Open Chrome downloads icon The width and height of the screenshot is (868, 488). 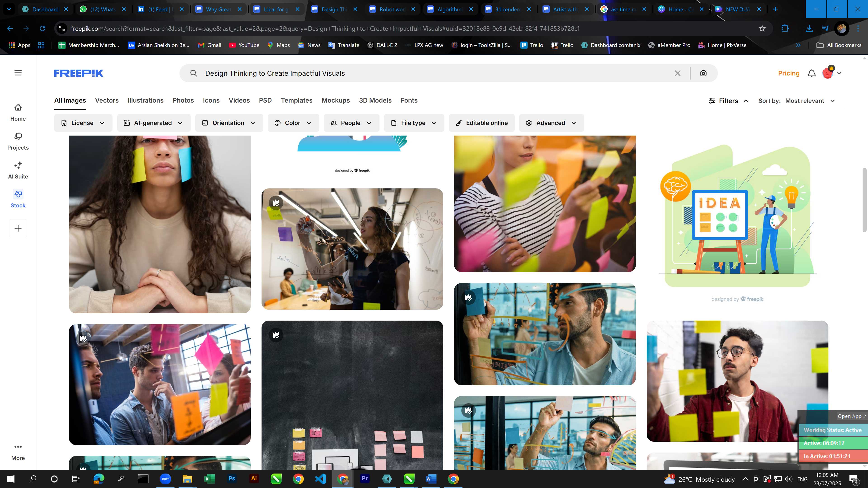pyautogui.click(x=809, y=29)
